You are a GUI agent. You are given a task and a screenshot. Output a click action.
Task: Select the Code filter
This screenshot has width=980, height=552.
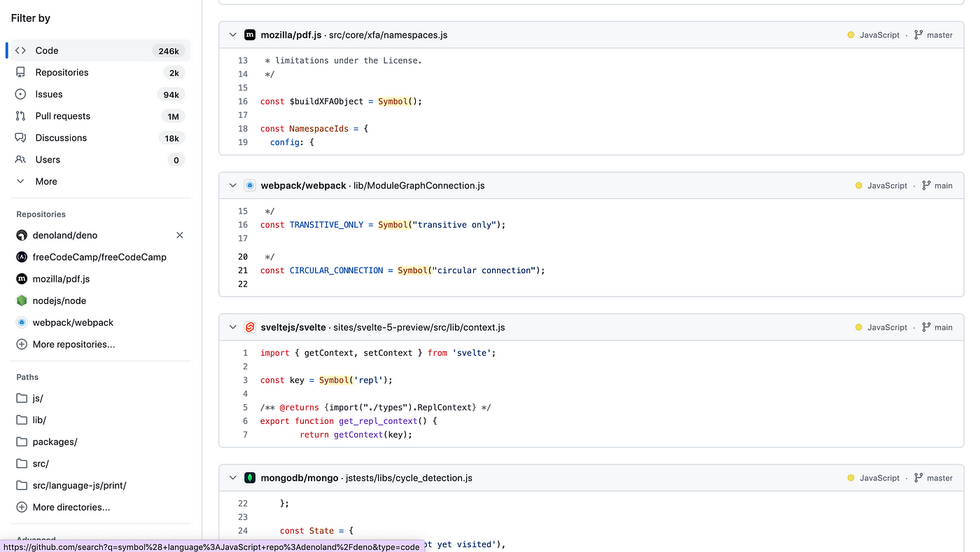(x=101, y=50)
